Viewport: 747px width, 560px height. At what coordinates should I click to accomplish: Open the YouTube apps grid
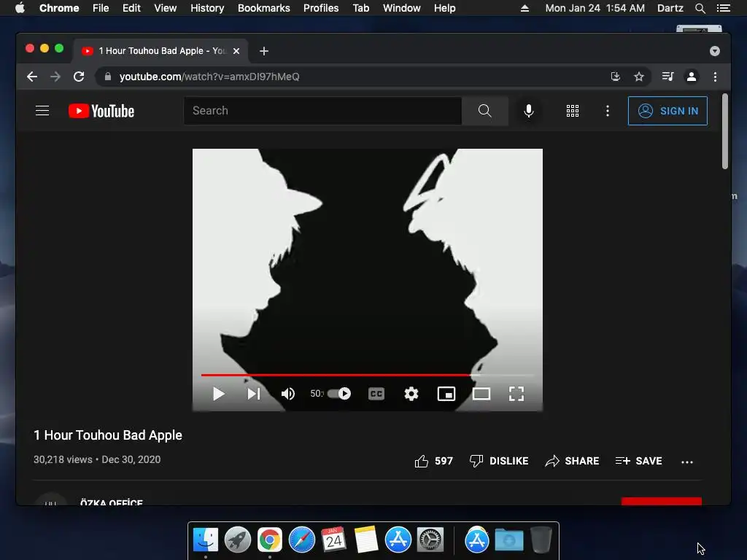(572, 111)
